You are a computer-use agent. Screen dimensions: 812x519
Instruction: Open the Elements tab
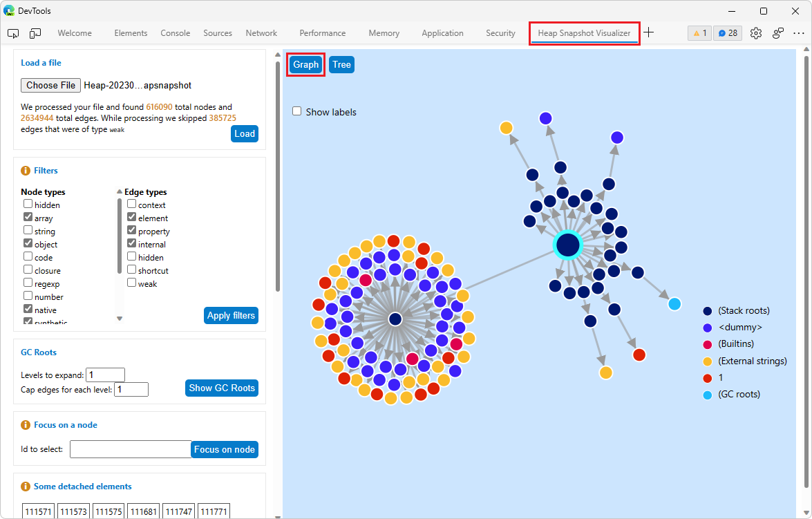pos(131,33)
